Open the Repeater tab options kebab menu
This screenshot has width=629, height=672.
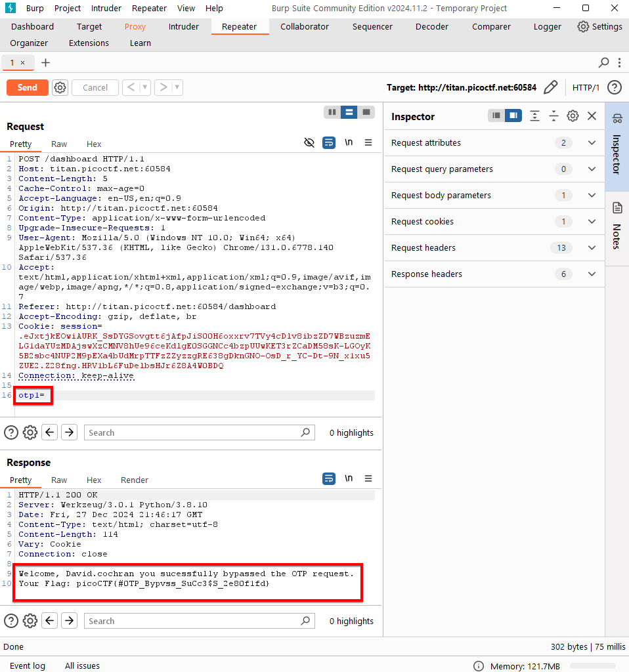(619, 62)
